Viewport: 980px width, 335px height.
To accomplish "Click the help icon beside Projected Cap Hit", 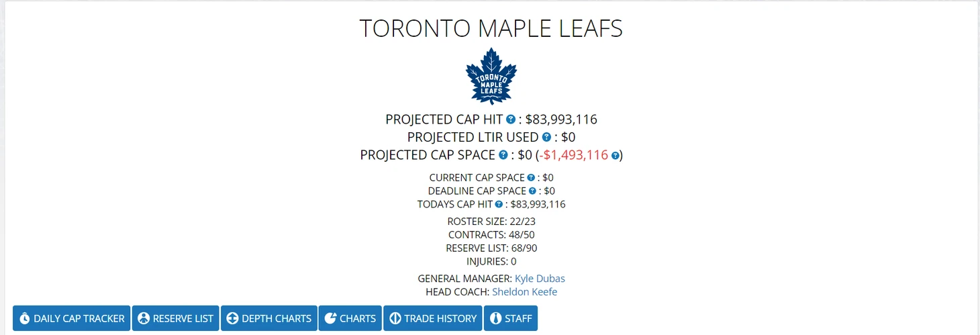I will click(511, 119).
